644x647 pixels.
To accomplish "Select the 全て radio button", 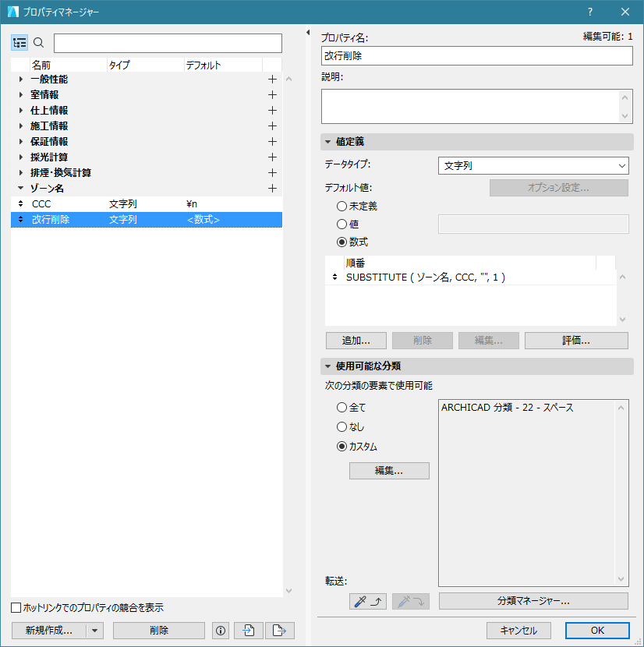I will pos(341,408).
